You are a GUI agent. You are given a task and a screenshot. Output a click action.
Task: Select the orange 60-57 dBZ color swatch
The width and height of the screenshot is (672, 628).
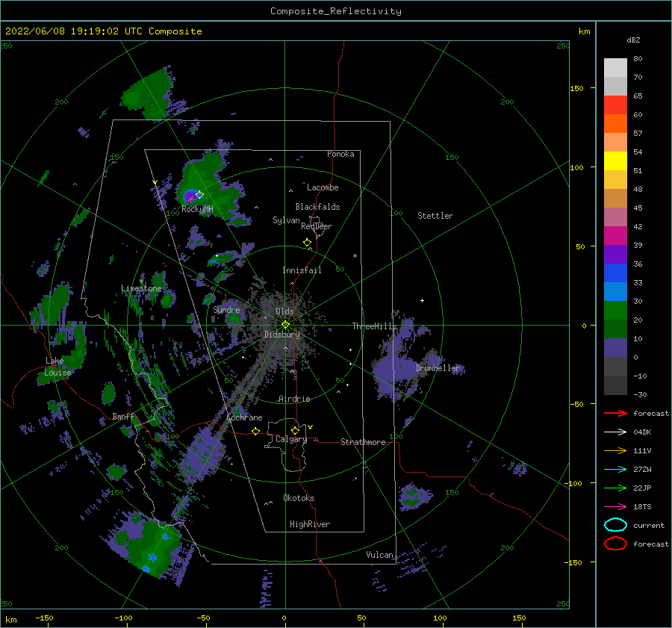(615, 124)
